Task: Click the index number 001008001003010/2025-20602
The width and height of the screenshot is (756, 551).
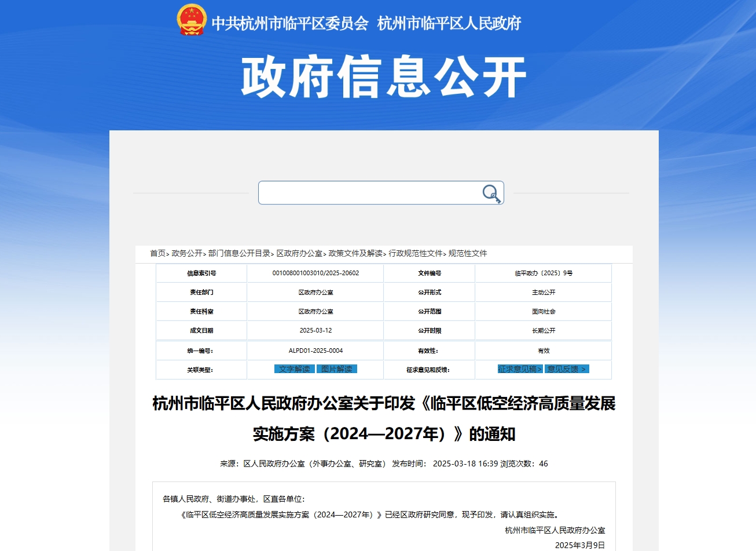Action: point(315,273)
